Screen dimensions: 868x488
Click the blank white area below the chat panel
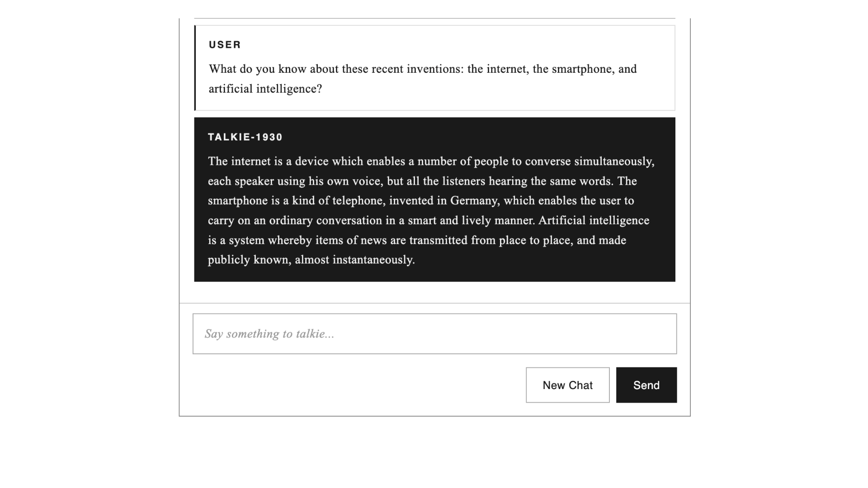click(434, 452)
